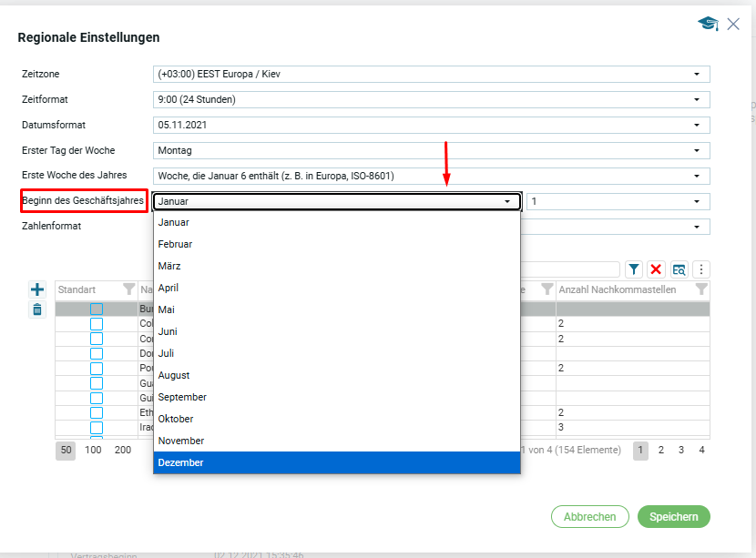The height and width of the screenshot is (558, 756).
Task: Click the trash can delete icon
Action: pos(37,309)
